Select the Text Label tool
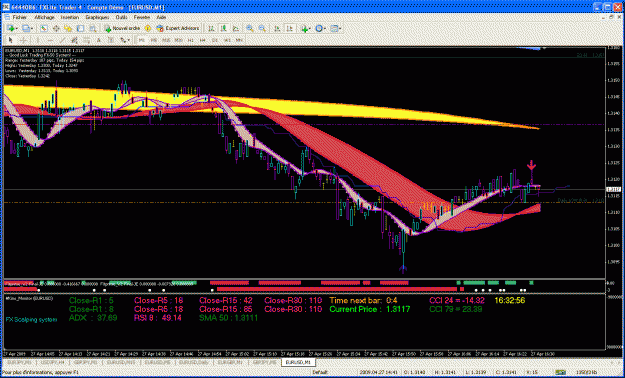 click(111, 40)
